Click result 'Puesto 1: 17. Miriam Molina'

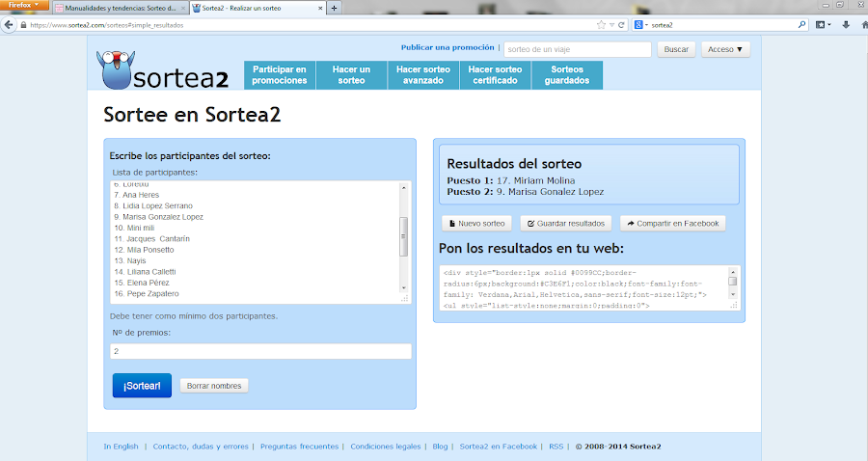511,180
